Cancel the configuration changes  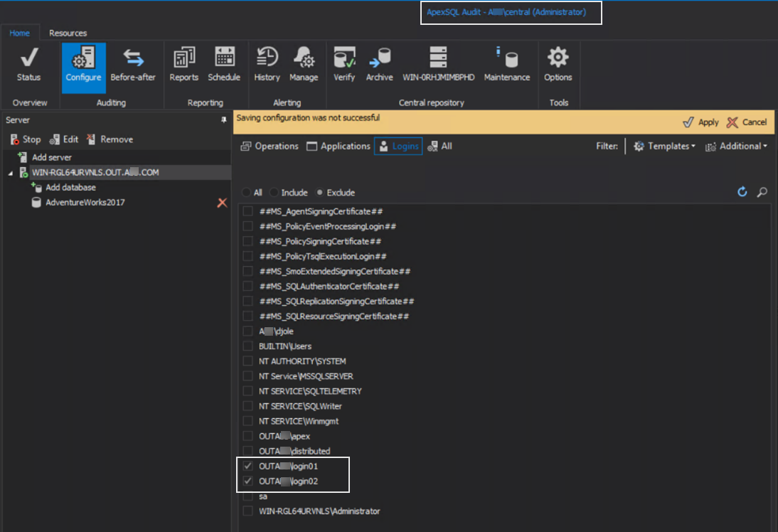point(747,122)
